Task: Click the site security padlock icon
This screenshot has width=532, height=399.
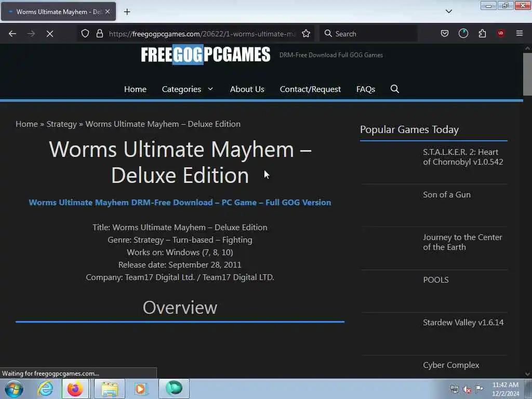Action: [99, 34]
